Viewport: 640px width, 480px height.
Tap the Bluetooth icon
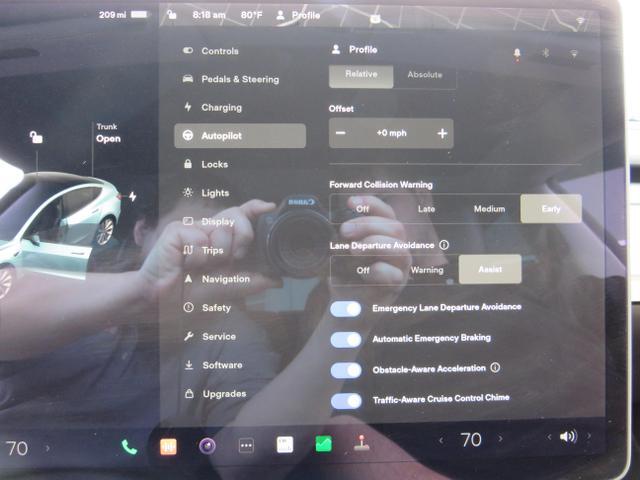[x=546, y=53]
